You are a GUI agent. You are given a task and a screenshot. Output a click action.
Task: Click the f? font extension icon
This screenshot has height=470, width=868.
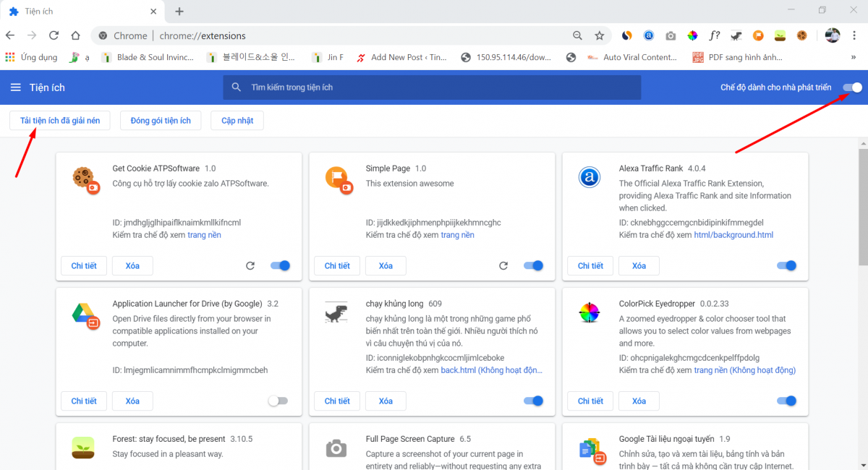click(x=715, y=35)
